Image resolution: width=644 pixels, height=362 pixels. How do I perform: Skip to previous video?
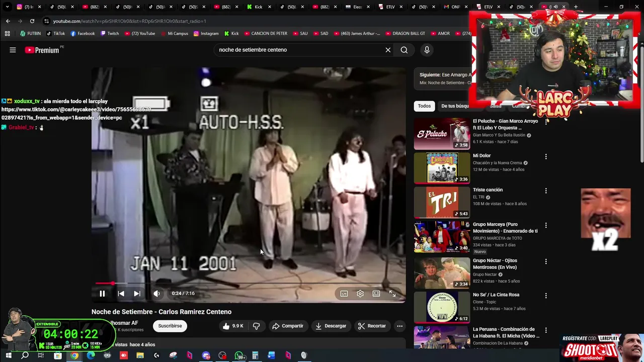tap(121, 294)
